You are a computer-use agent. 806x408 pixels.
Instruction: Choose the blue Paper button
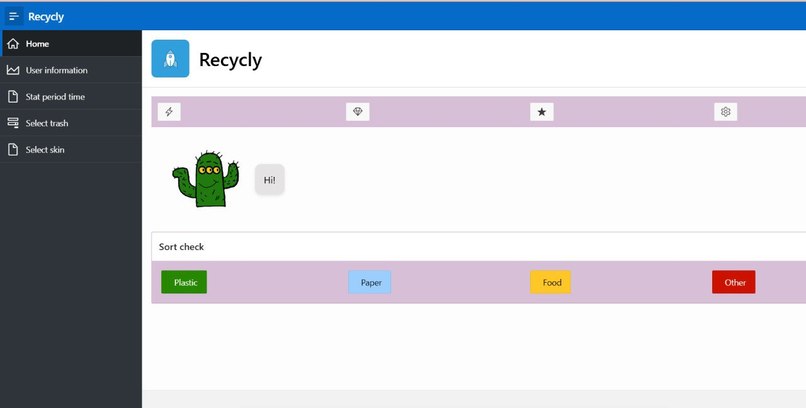(x=370, y=282)
